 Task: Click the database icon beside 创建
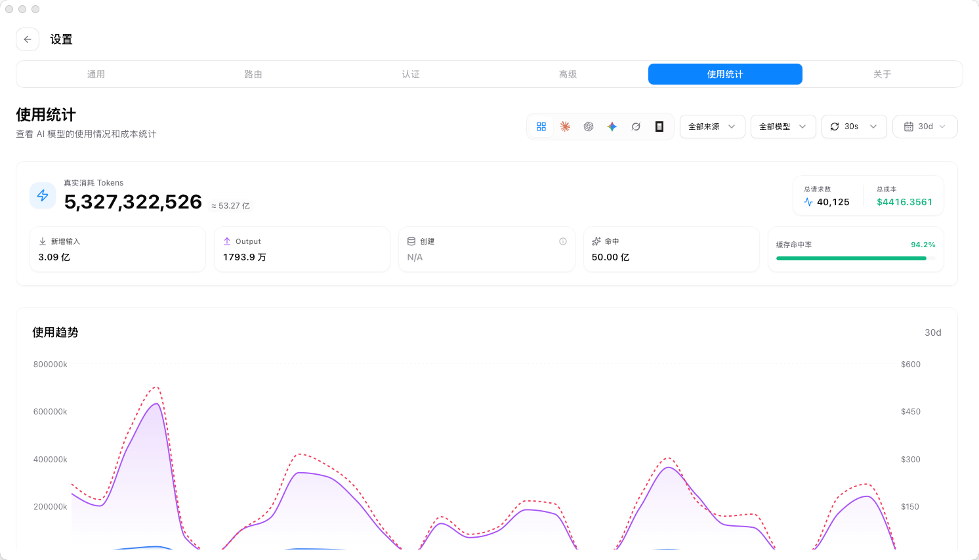[x=411, y=241]
